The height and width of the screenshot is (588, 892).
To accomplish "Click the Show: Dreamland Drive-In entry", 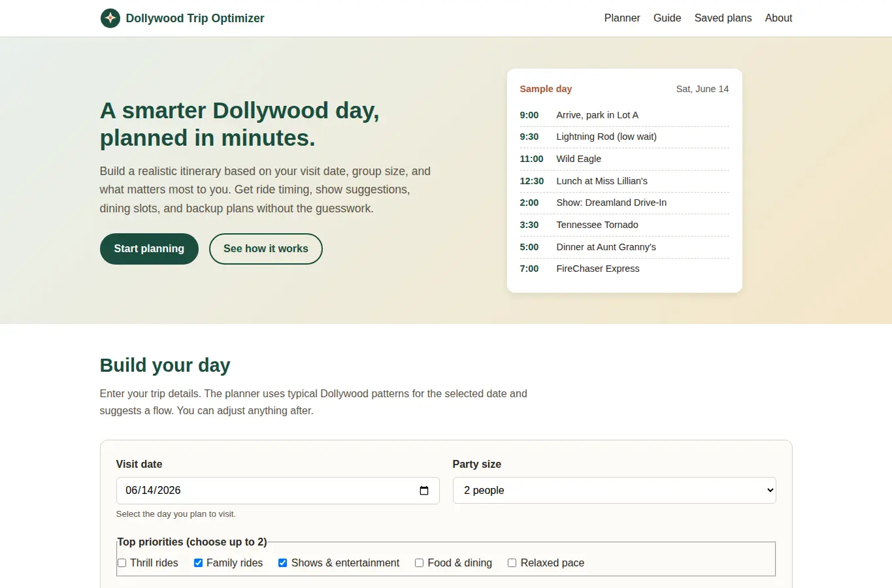I will [x=624, y=203].
